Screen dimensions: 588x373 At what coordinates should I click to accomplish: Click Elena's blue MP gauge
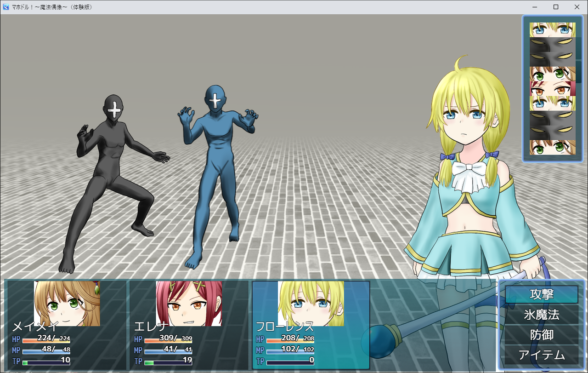point(168,352)
